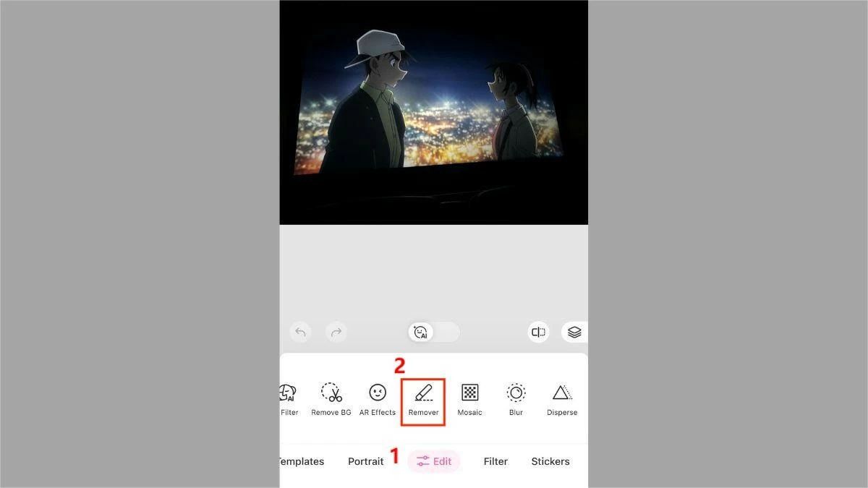868x488 pixels.
Task: Switch to the Templates tab
Action: tap(302, 461)
